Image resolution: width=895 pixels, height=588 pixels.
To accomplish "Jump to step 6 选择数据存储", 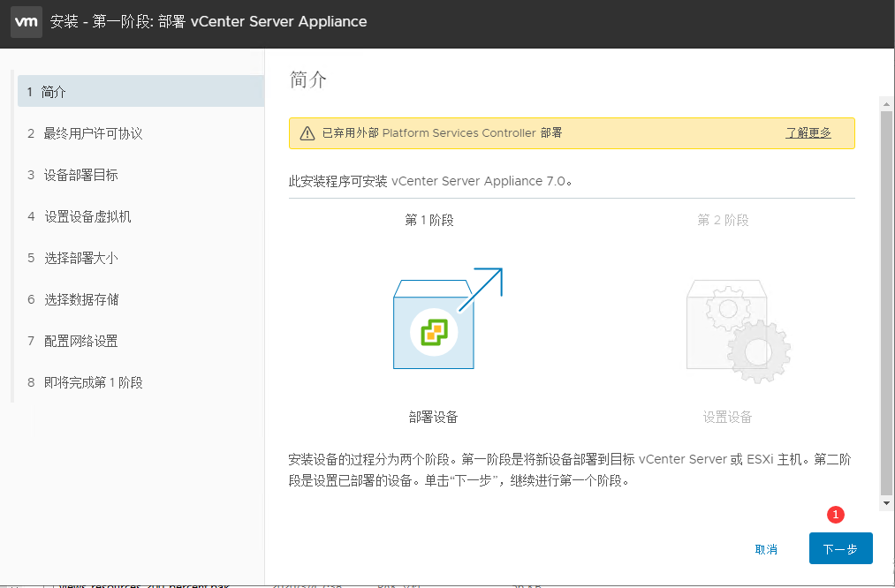I will coord(80,299).
